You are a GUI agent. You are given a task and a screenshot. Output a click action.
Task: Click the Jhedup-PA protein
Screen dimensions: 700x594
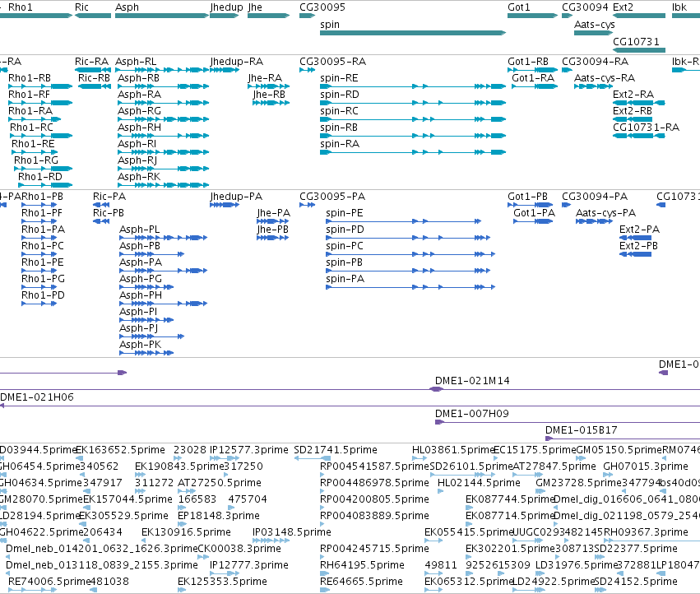pyautogui.click(x=224, y=205)
